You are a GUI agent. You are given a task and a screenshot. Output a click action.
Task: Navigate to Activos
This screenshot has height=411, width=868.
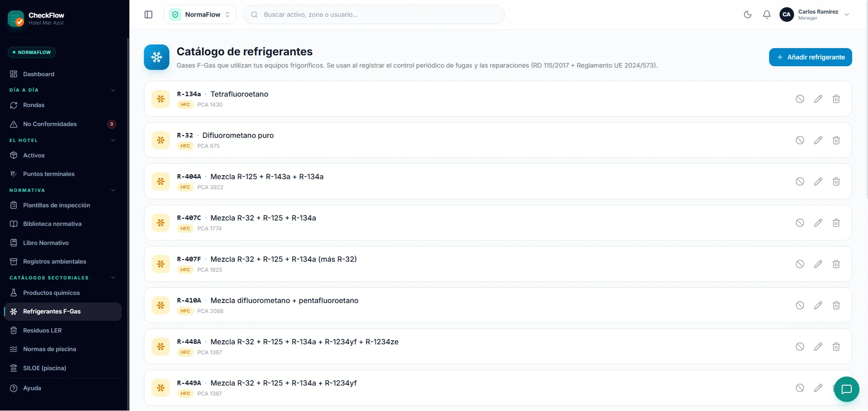point(63,155)
